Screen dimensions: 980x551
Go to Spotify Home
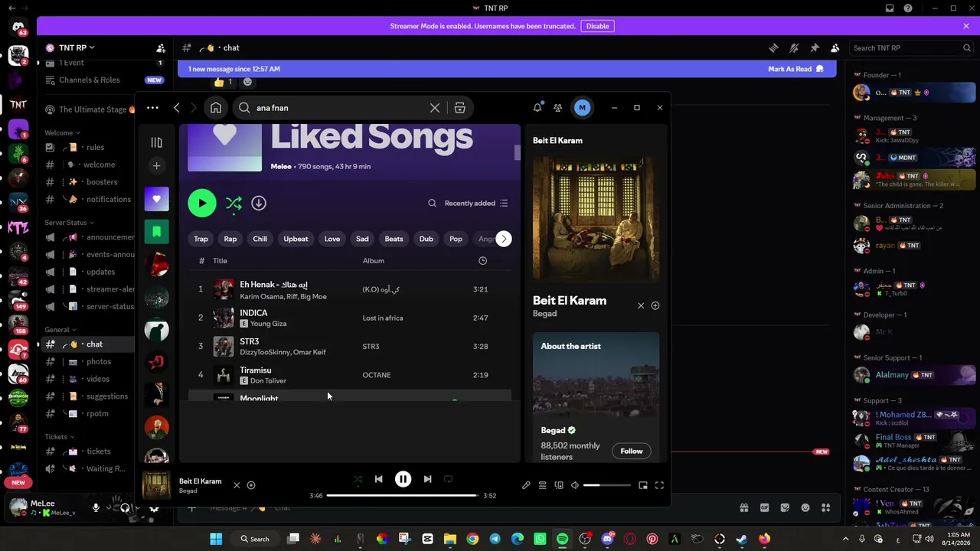[x=216, y=108]
